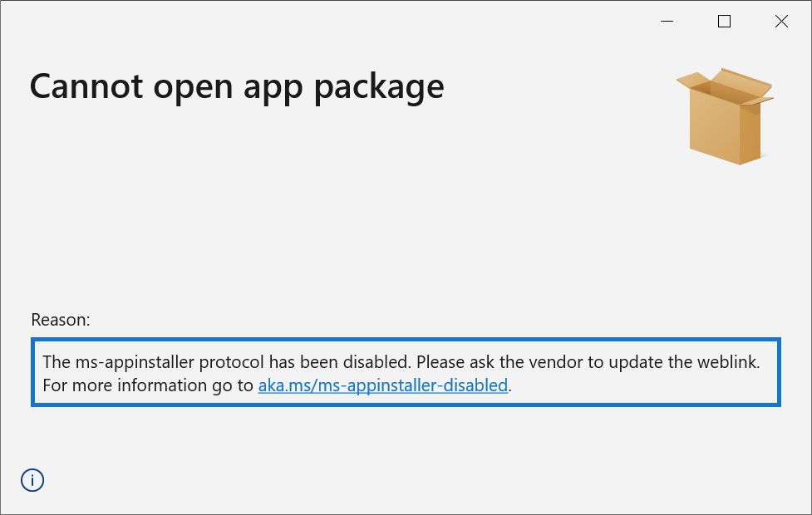
Task: Click the "Cannot open app package" heading
Action: pos(237,86)
